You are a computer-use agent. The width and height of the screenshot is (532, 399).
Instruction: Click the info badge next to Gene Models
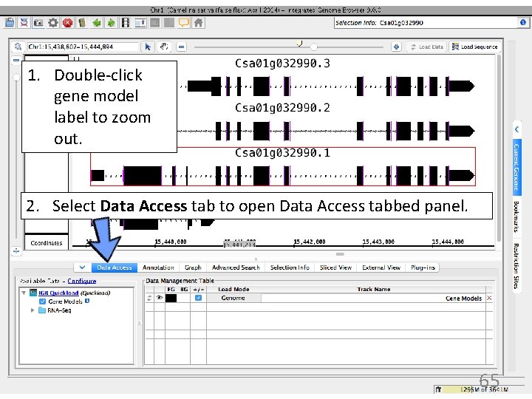pos(87,301)
